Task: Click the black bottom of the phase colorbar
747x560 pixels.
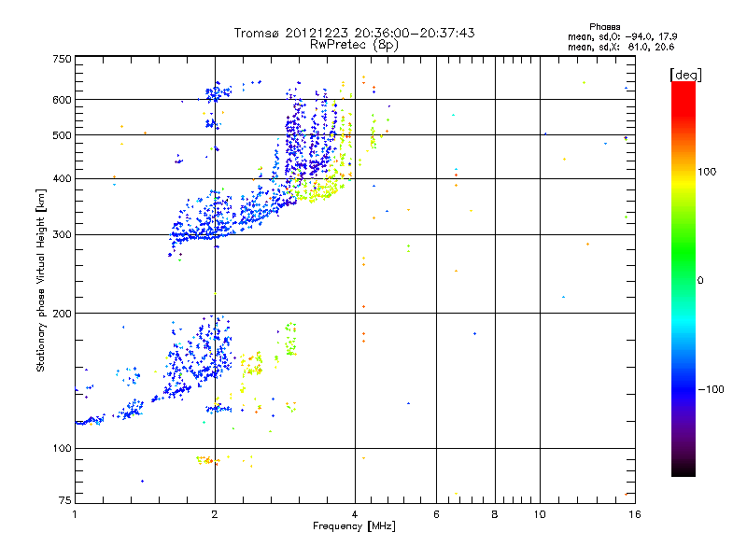Action: click(x=684, y=469)
